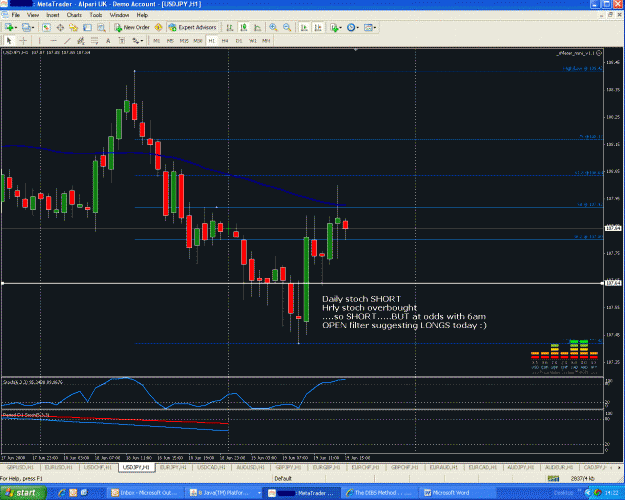Select the Equidistant Channel tool
The image size is (625, 500).
point(81,41)
